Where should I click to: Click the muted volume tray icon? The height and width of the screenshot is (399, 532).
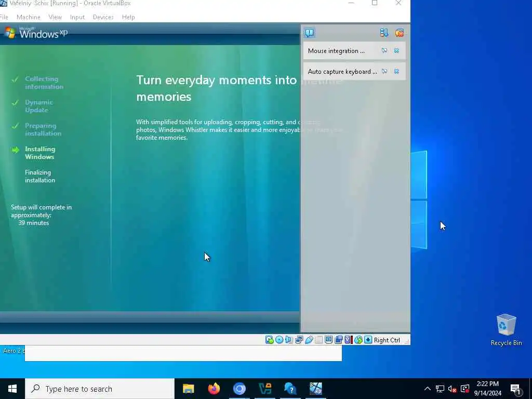click(453, 389)
